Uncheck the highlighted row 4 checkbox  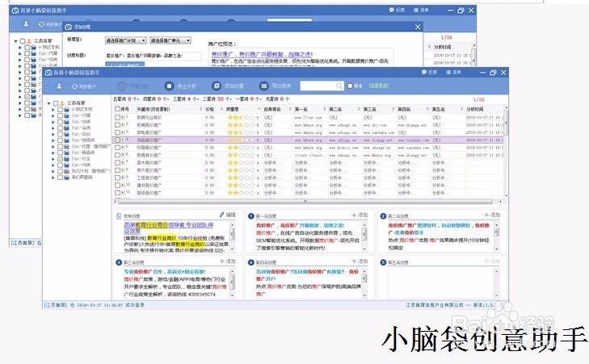[x=117, y=140]
